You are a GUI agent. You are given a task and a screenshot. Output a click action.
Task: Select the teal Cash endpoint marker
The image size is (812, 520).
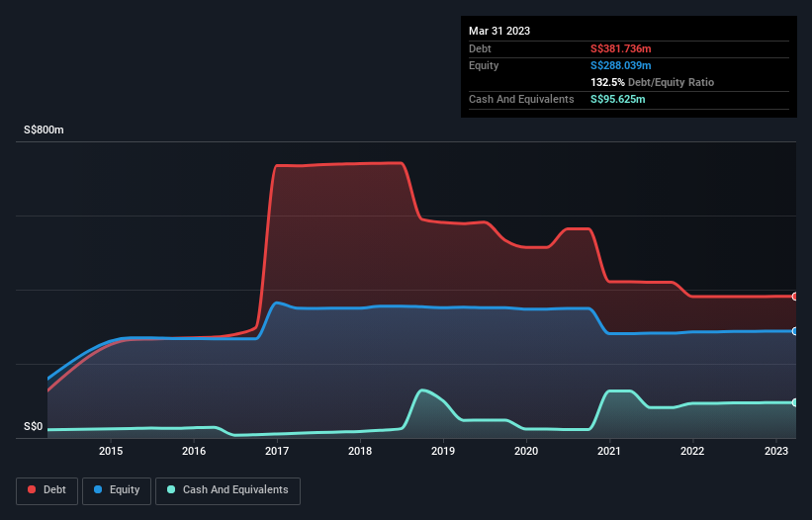click(x=795, y=402)
